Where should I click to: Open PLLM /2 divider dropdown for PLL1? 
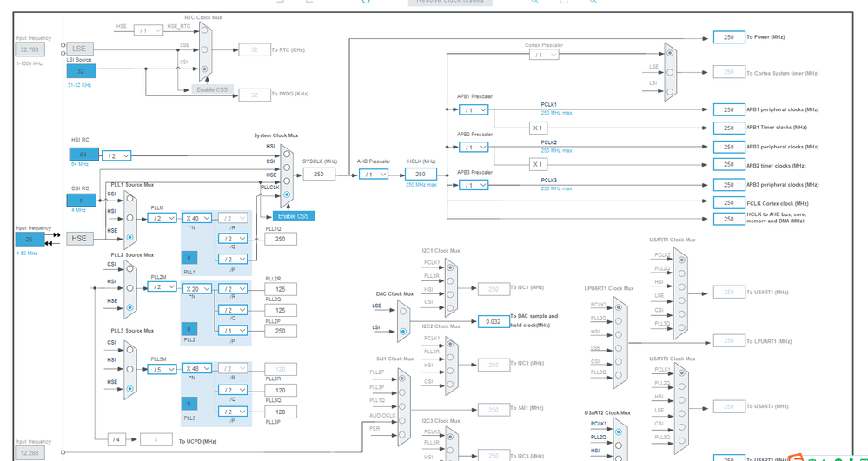162,218
